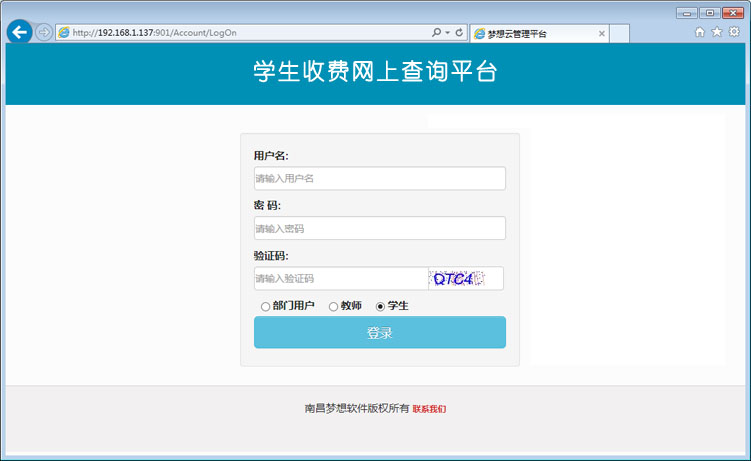The height and width of the screenshot is (461, 751).
Task: Close the 梦想云管理平台 tab
Action: pos(601,33)
